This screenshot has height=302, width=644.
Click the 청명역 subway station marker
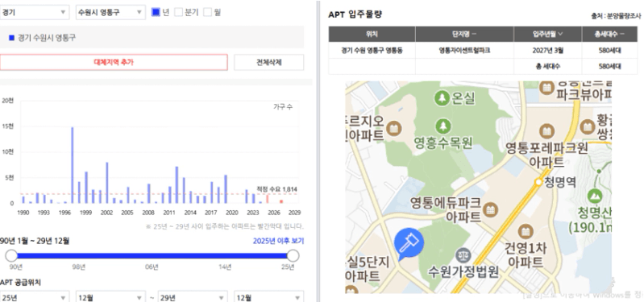point(538,182)
